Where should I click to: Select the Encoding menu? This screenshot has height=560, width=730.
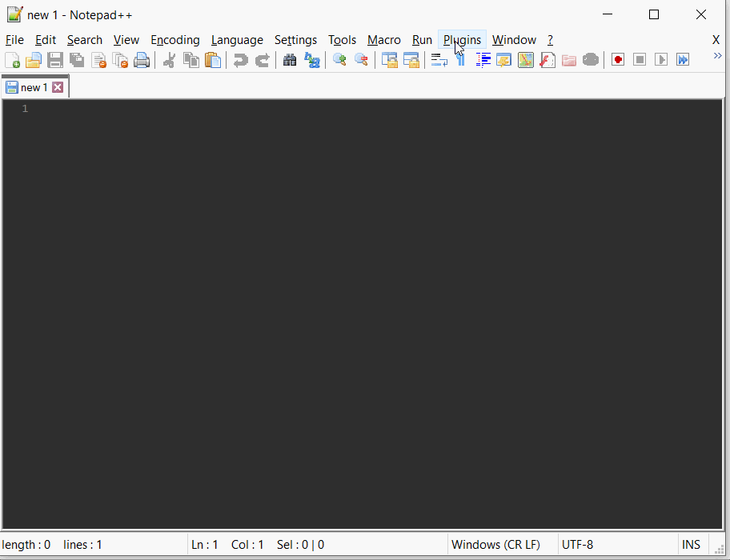tap(174, 40)
